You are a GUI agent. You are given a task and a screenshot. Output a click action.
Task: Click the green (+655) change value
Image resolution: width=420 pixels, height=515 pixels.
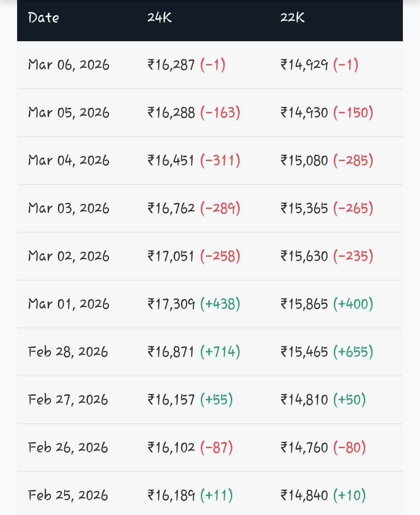[x=353, y=352]
